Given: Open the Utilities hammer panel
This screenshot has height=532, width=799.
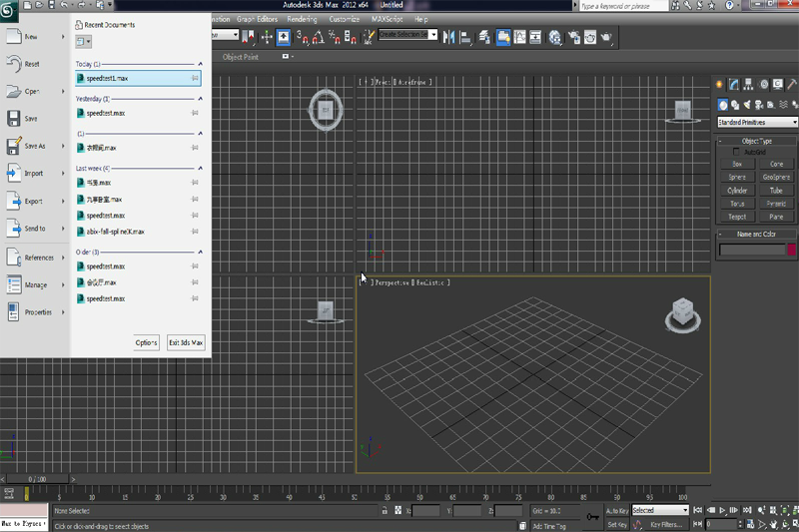Looking at the screenshot, I should (x=792, y=85).
